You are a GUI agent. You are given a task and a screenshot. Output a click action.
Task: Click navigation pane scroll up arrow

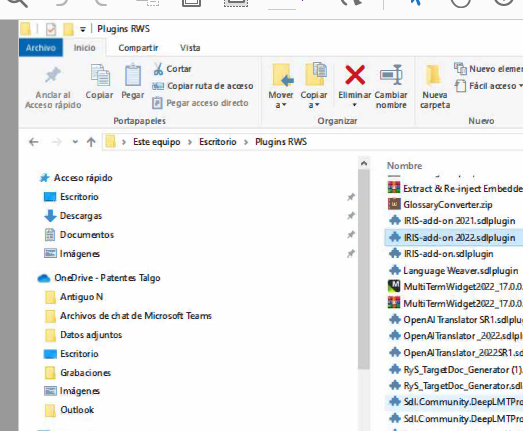[x=364, y=163]
